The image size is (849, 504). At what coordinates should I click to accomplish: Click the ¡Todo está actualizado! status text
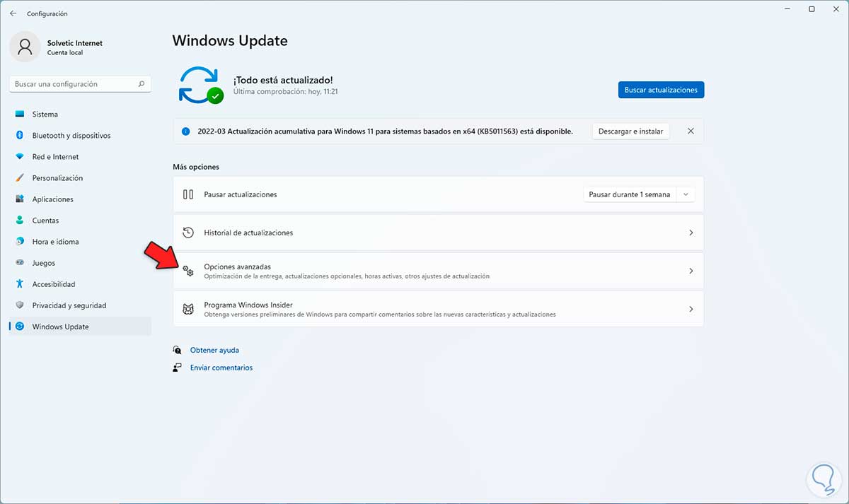283,80
